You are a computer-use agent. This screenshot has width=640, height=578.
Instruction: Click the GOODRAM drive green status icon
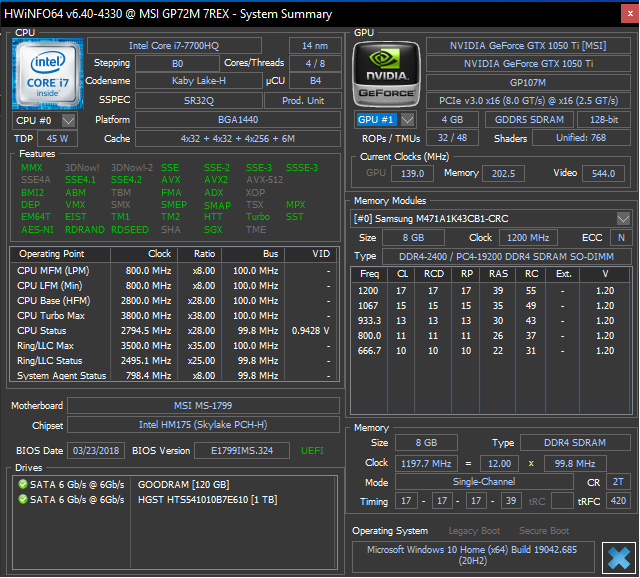point(23,485)
